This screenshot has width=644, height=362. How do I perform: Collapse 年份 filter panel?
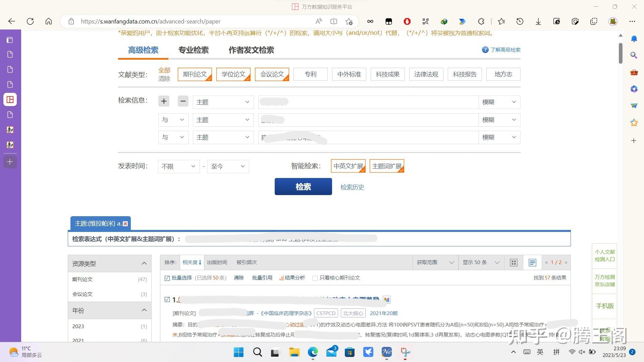click(144, 310)
